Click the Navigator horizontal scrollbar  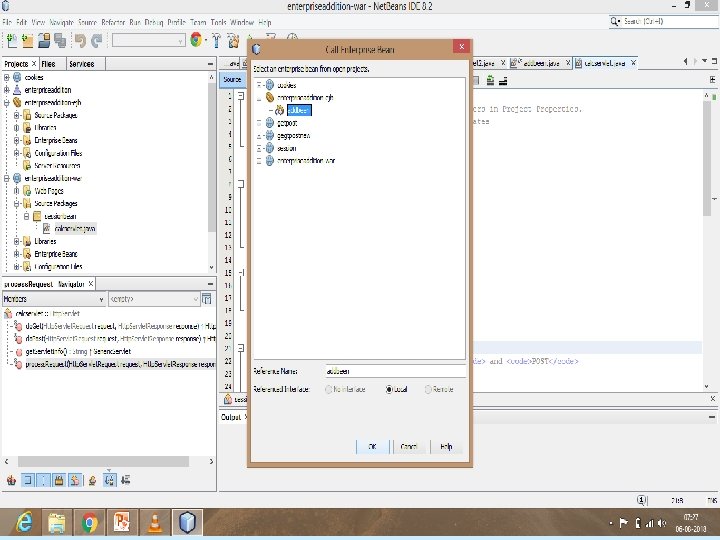103,461
